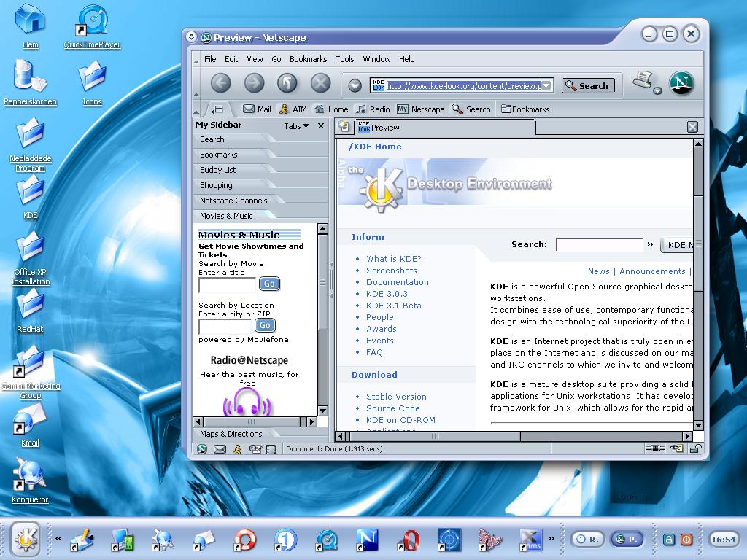Open the View menu
Viewport: 747px width, 560px height.
(255, 59)
